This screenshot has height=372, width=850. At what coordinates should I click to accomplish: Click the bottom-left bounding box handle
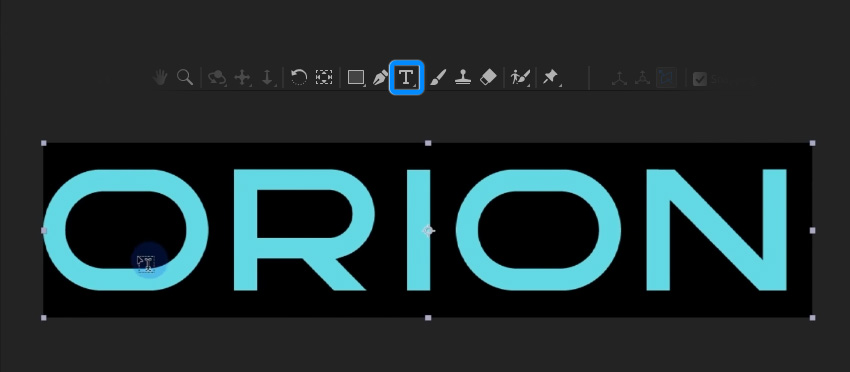[44, 318]
